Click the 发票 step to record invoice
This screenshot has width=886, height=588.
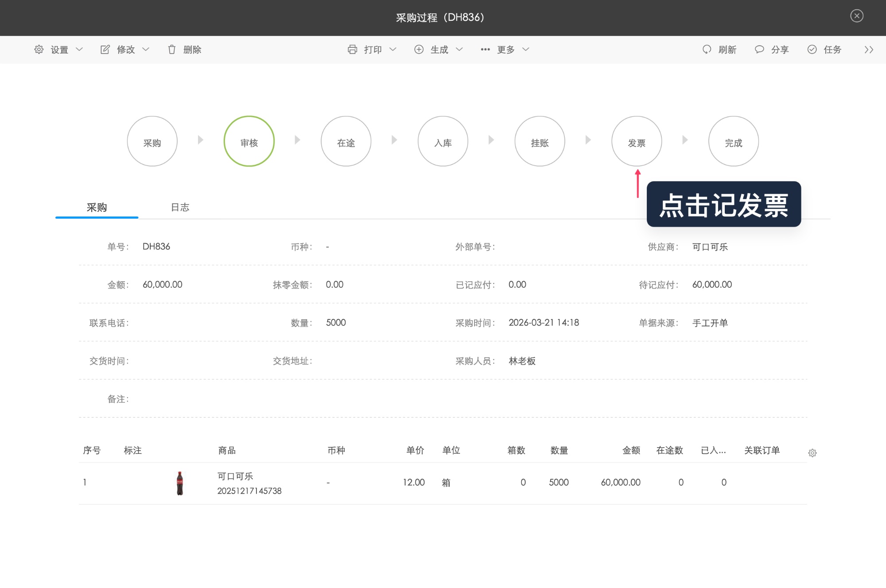pyautogui.click(x=637, y=141)
